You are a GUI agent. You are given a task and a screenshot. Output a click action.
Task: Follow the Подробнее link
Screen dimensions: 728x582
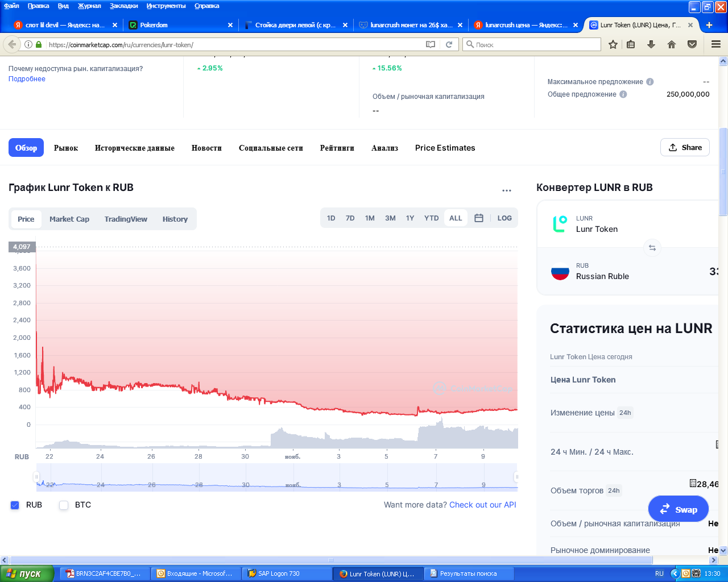pyautogui.click(x=27, y=79)
